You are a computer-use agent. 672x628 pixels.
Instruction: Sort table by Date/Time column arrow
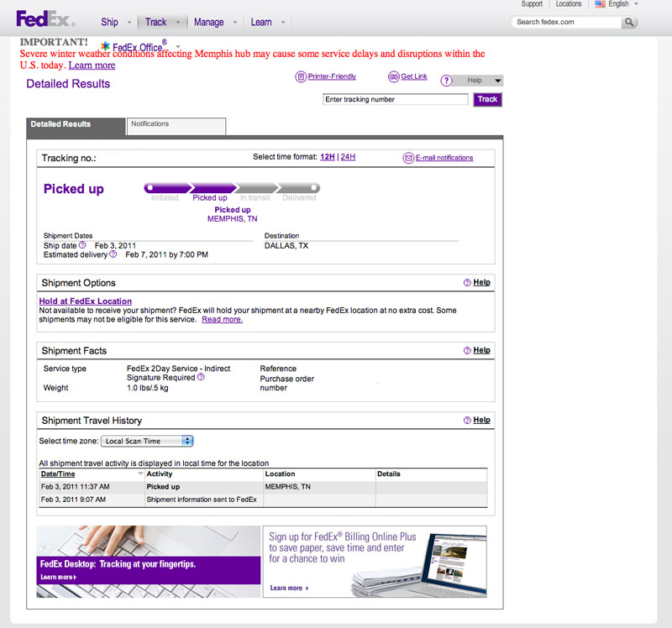[x=140, y=474]
